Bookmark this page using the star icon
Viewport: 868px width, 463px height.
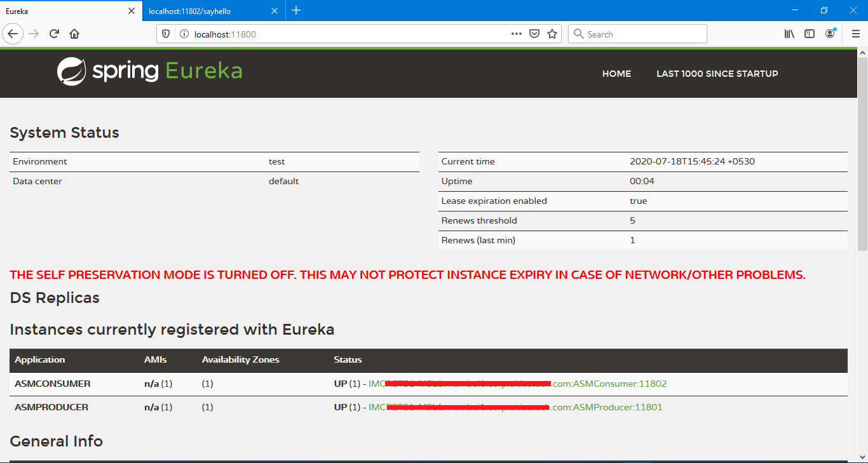[552, 34]
